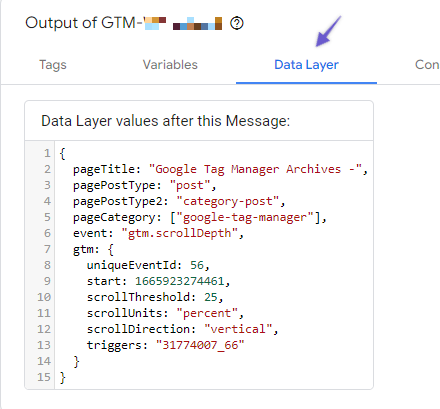The height and width of the screenshot is (409, 440).
Task: Click the "Data Layer values after this Message" header
Action: click(166, 121)
